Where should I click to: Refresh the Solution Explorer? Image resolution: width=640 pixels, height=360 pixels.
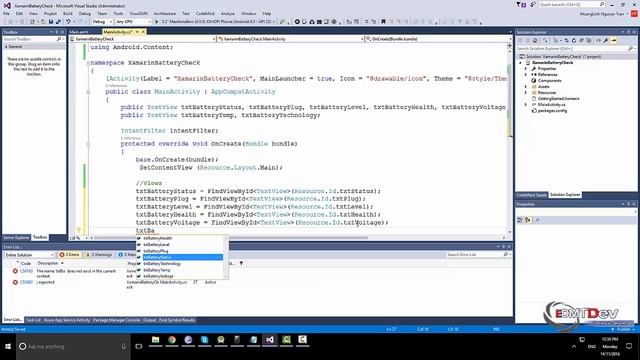pyautogui.click(x=574, y=40)
